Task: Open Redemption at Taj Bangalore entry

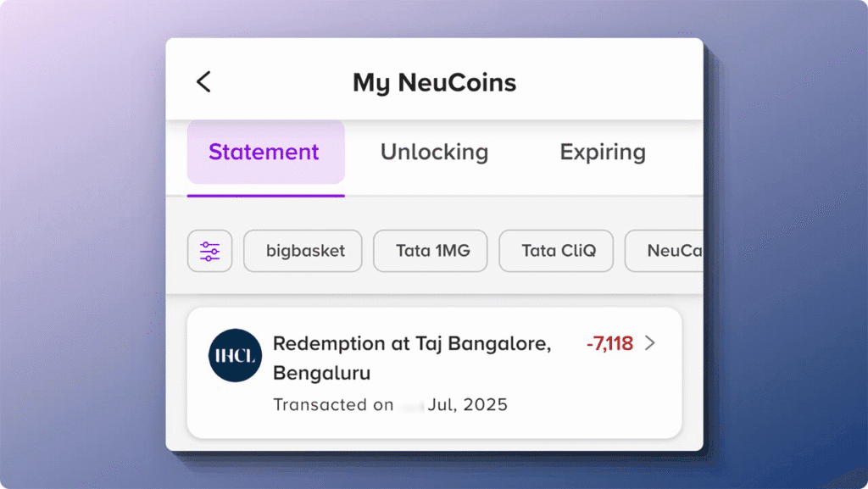Action: pyautogui.click(x=435, y=374)
